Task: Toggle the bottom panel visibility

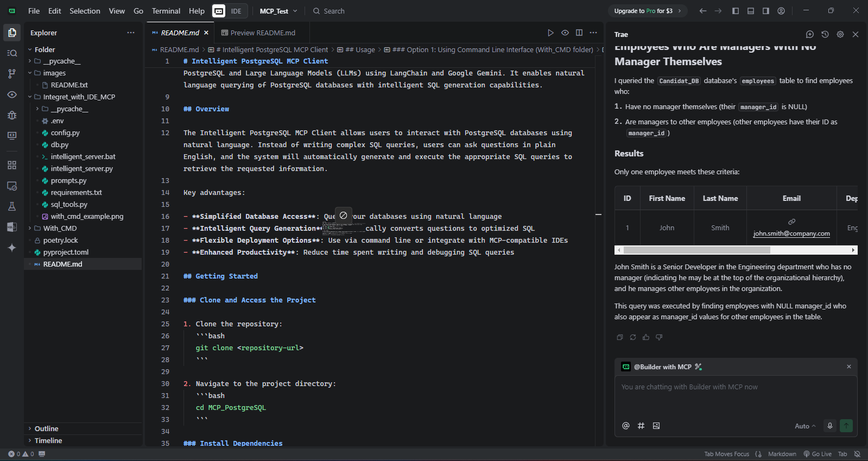Action: [751, 11]
